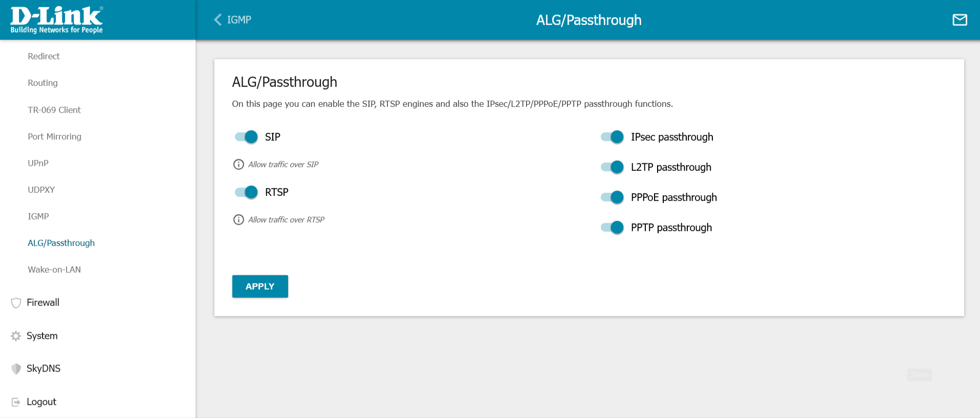Click the APPLY button

pos(260,287)
